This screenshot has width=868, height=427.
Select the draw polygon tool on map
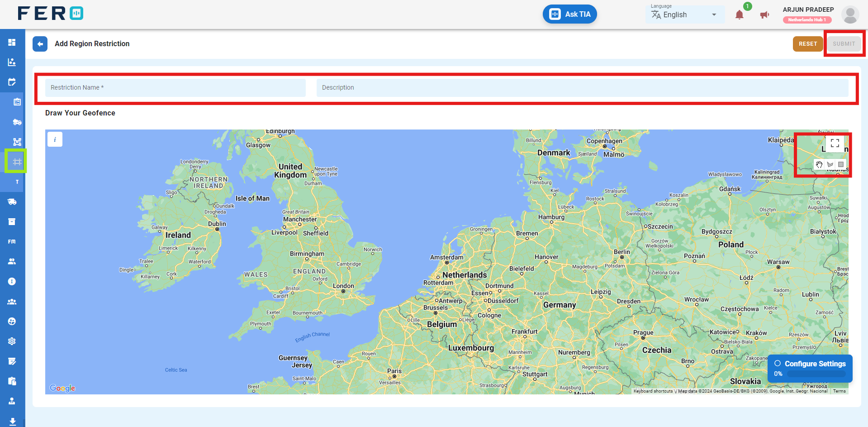[x=830, y=164]
